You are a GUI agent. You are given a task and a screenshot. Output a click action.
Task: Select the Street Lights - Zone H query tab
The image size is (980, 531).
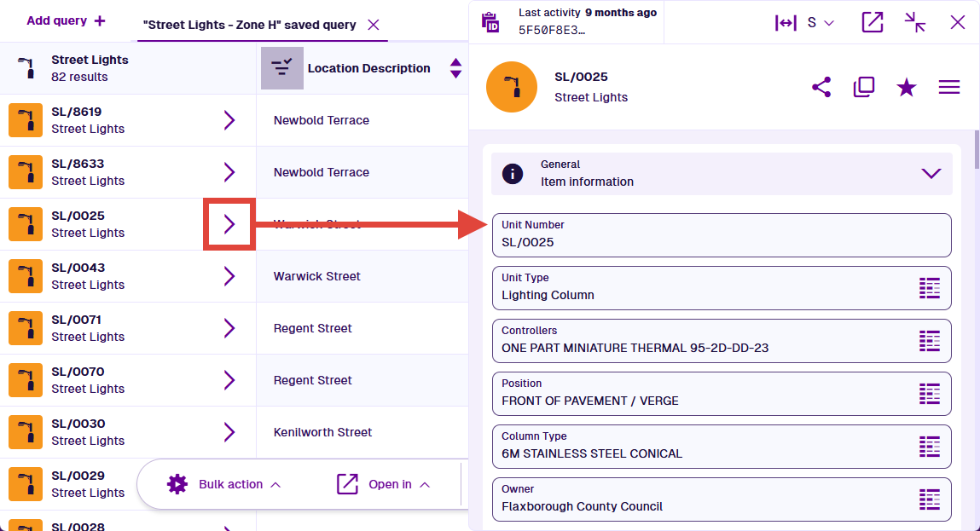point(250,25)
